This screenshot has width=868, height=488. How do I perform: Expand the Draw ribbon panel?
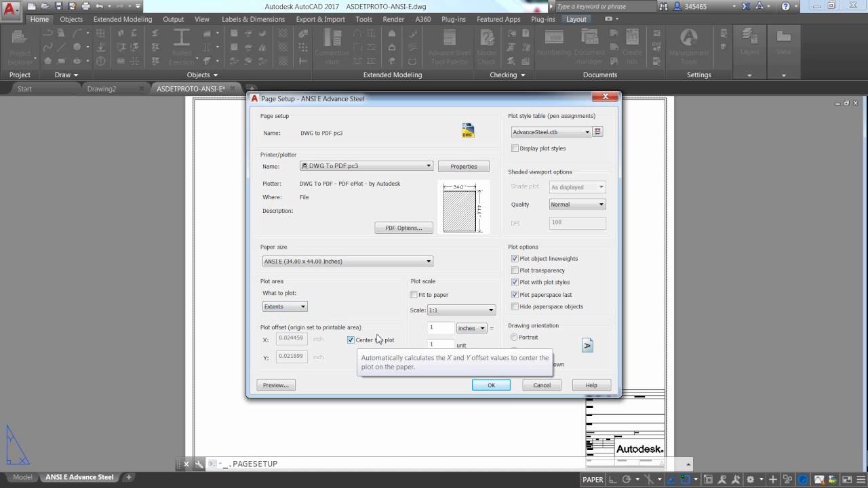click(x=66, y=75)
